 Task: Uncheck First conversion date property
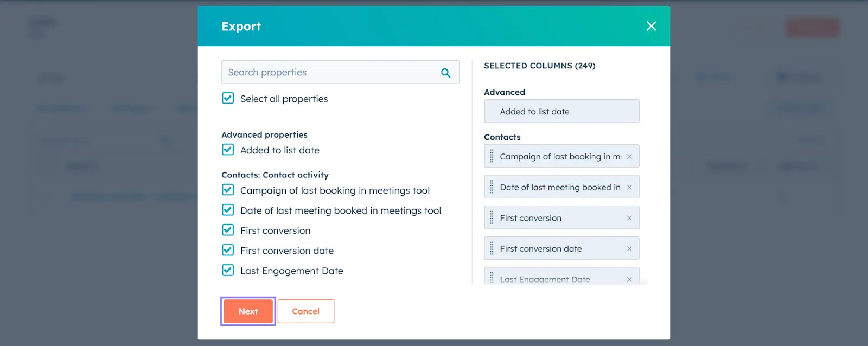228,250
